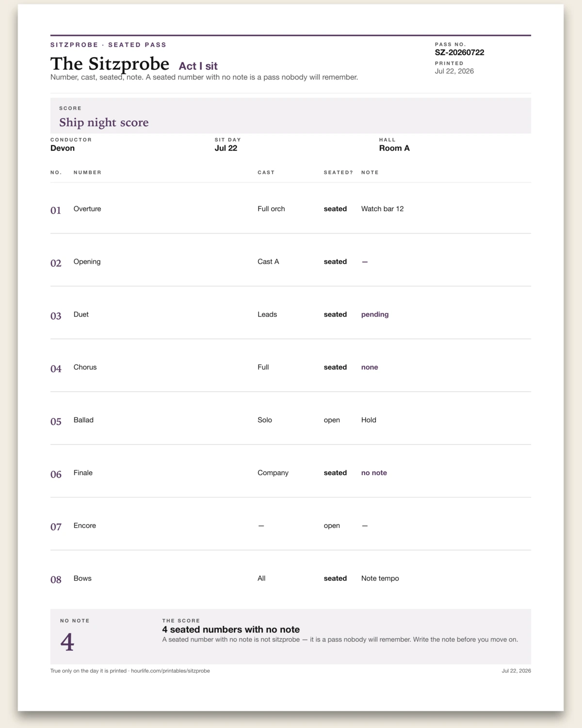Click the 'none' note for Chorus
This screenshot has height=728, width=582.
click(x=370, y=367)
